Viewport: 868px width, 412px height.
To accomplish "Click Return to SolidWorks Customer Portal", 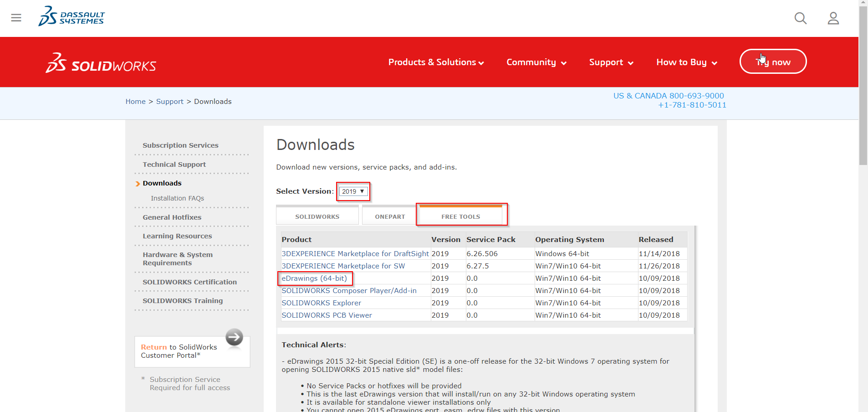I will pos(179,351).
